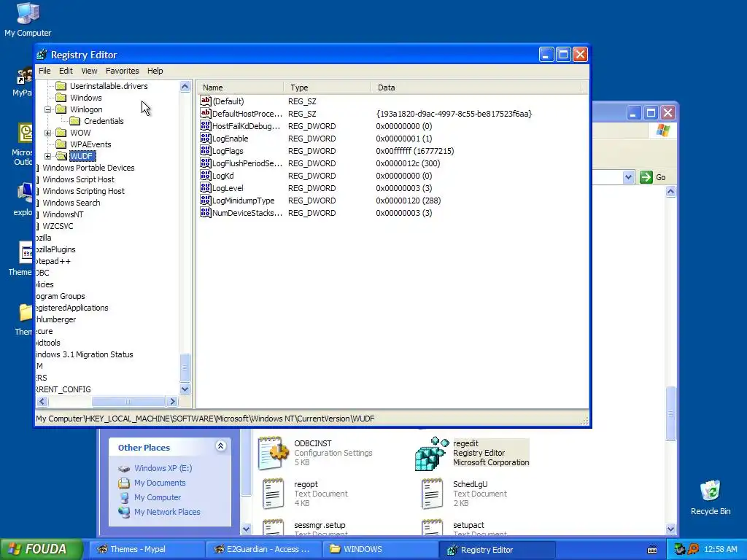
Task: Select the WPAEvents key folder icon
Action: 61,144
